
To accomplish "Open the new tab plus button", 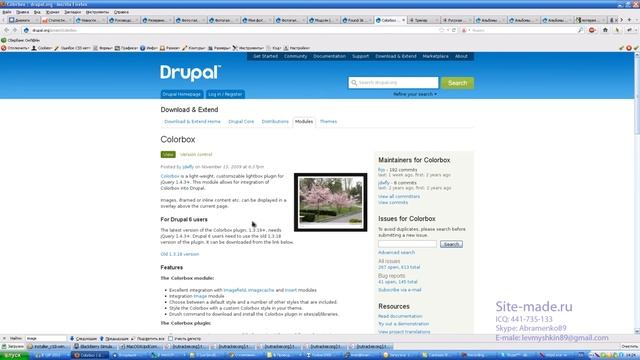I will pyautogui.click(x=628, y=20).
